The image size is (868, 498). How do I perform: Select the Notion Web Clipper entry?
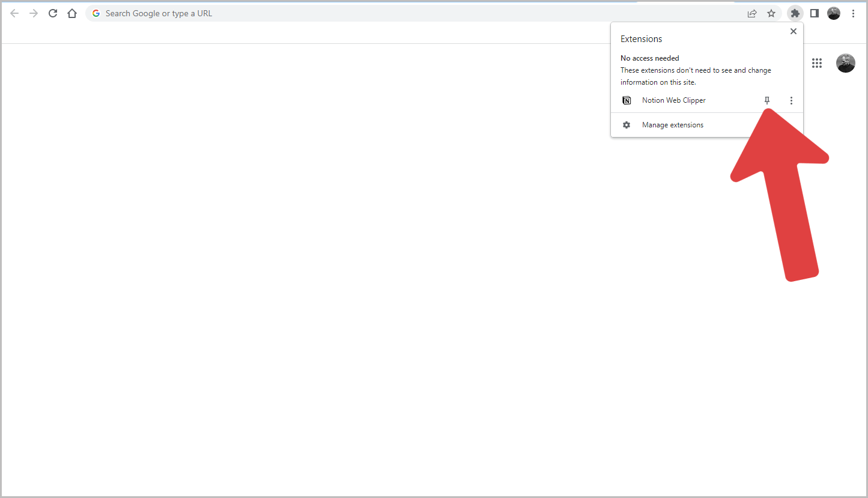[x=673, y=100]
